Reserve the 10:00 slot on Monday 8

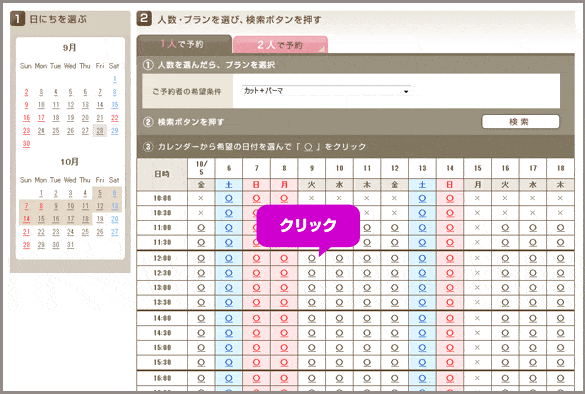tap(284, 198)
